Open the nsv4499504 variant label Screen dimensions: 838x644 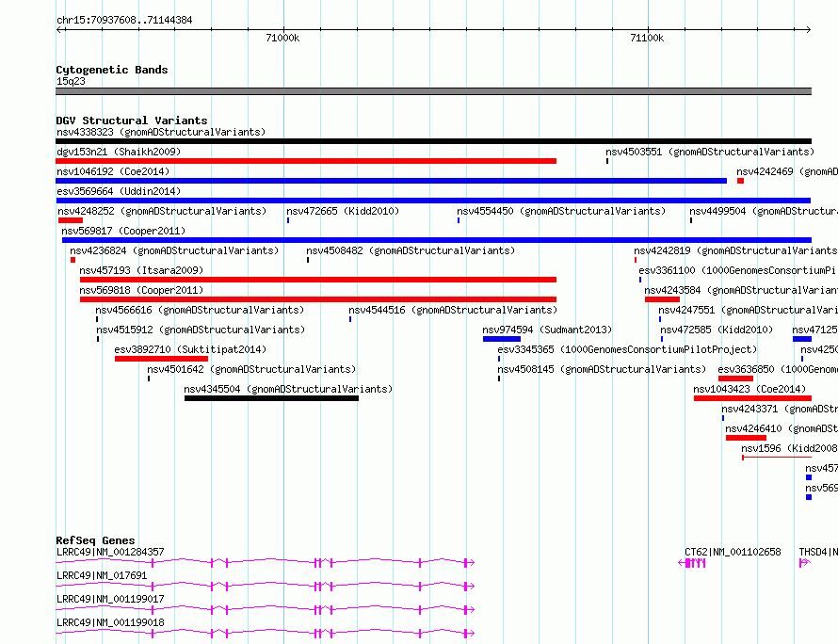pyautogui.click(x=764, y=211)
